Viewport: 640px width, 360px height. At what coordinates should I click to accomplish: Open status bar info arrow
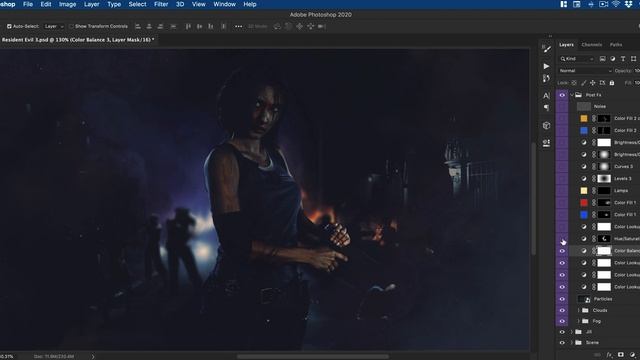(93, 357)
